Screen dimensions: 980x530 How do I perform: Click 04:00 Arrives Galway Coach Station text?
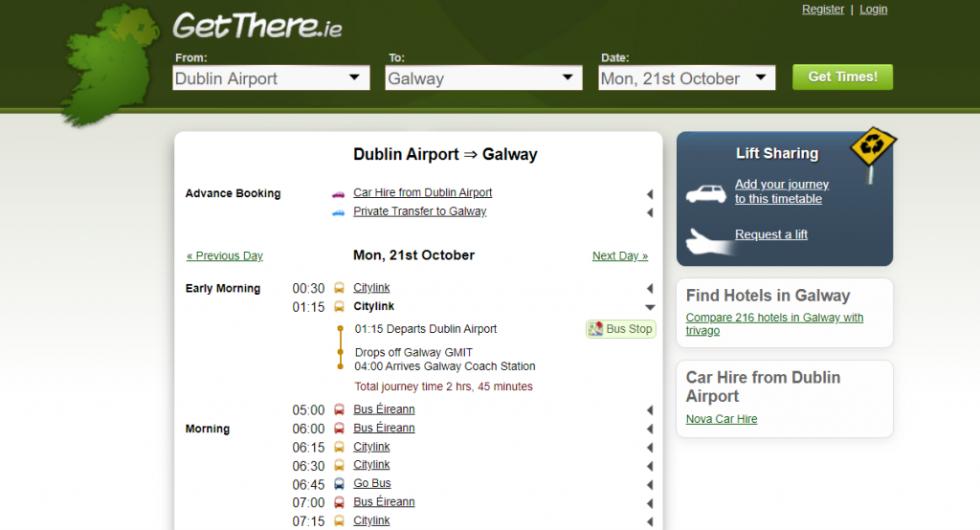[445, 366]
